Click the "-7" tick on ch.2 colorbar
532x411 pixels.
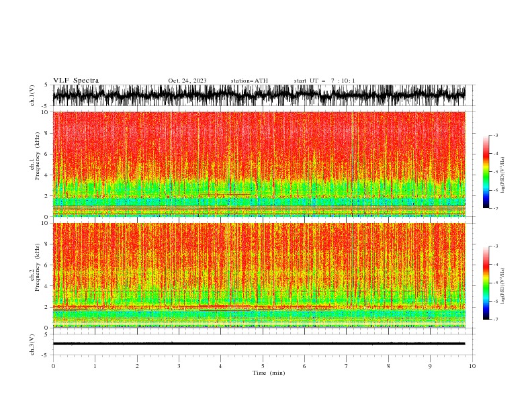[496, 319]
